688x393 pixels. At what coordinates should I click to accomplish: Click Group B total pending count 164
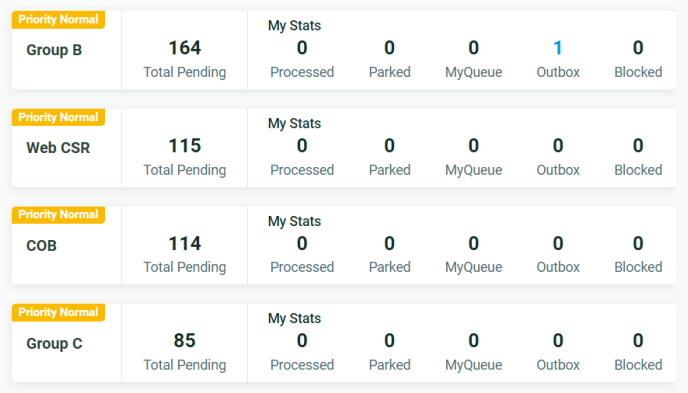[185, 48]
